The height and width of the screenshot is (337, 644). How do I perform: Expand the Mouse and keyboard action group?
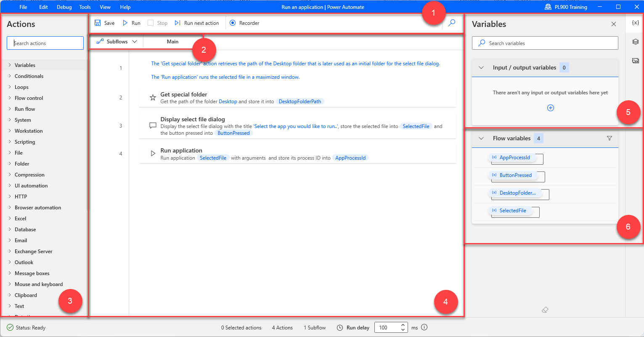(x=10, y=284)
